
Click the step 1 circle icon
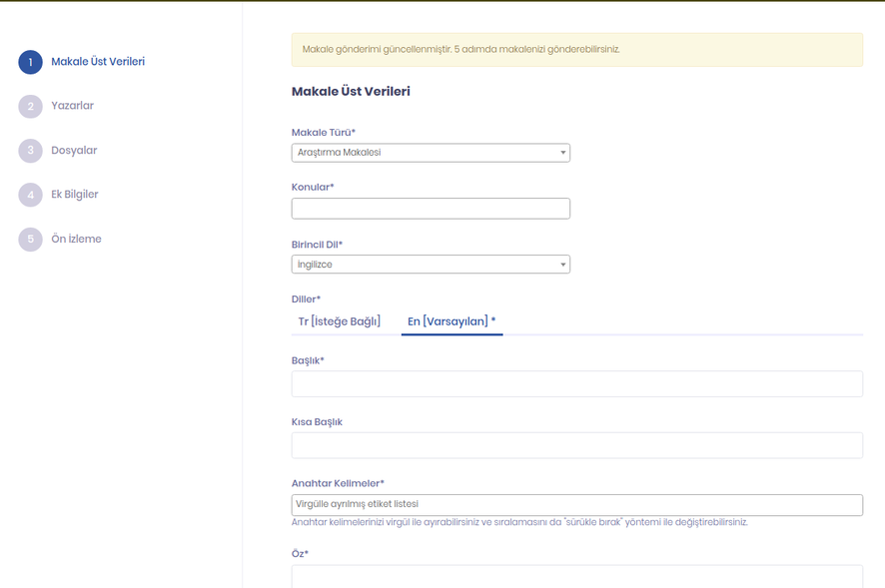tap(30, 62)
